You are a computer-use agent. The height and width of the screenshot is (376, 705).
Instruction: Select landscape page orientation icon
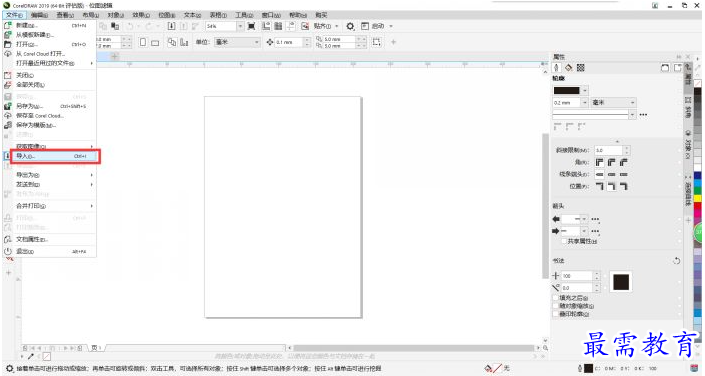[155, 43]
